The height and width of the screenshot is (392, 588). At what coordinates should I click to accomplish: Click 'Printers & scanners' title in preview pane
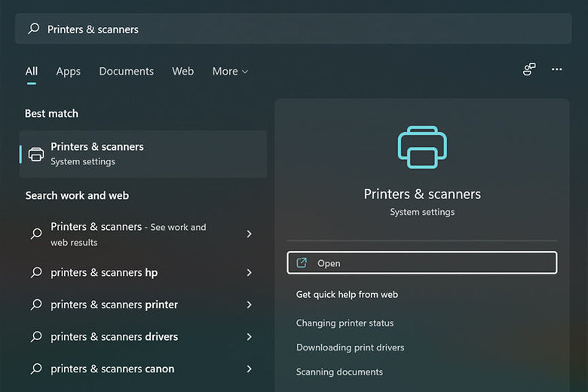(x=422, y=194)
